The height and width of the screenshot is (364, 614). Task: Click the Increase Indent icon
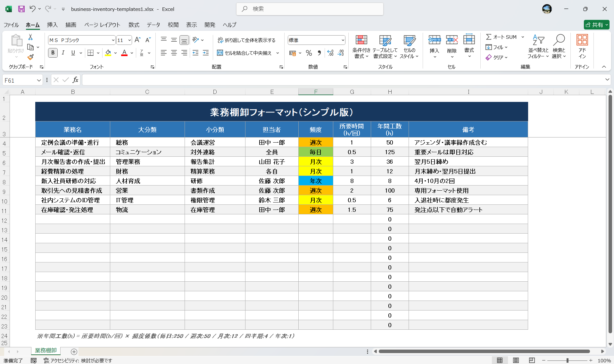(206, 53)
